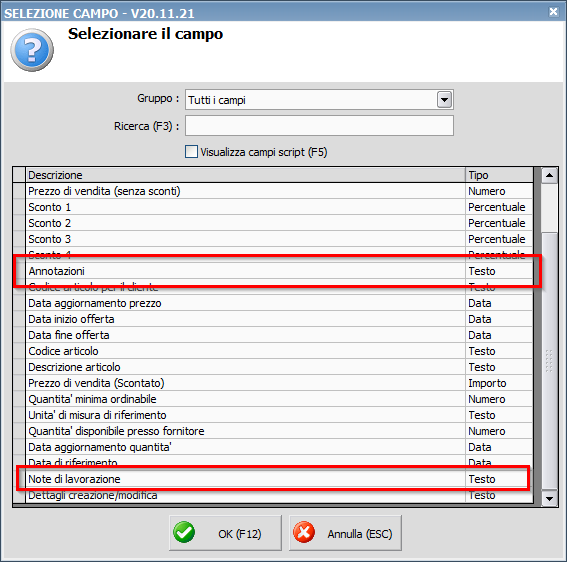Confirm with the OK (F12) button

(225, 533)
